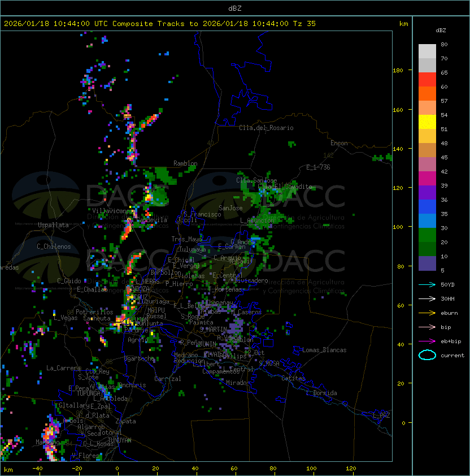Choose the light blue 30–35 dBZ swatch

tap(427, 220)
